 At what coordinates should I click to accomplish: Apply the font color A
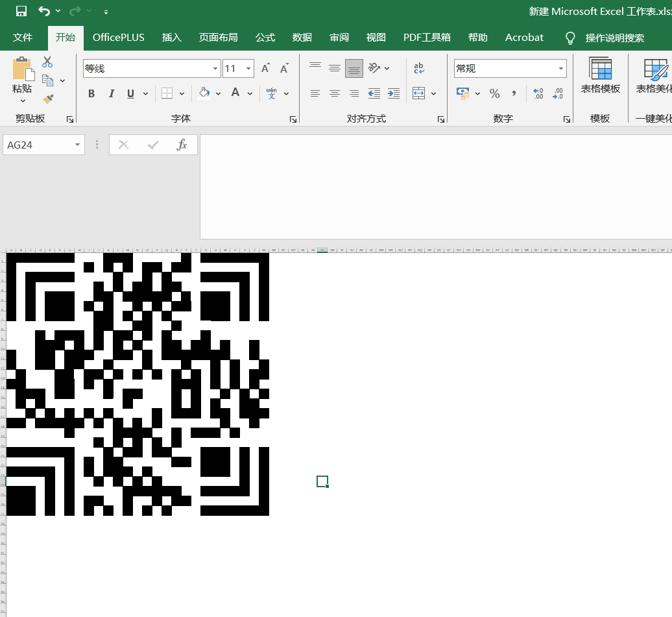tap(235, 93)
